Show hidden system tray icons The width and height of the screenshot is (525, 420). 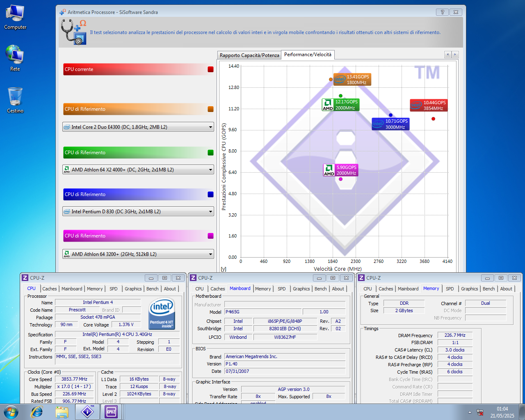(x=470, y=412)
